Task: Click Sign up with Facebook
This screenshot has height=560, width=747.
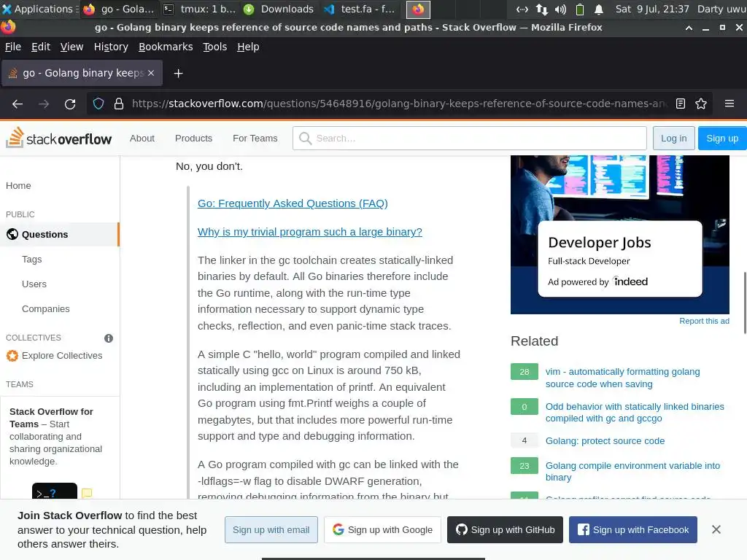Action: point(632,529)
